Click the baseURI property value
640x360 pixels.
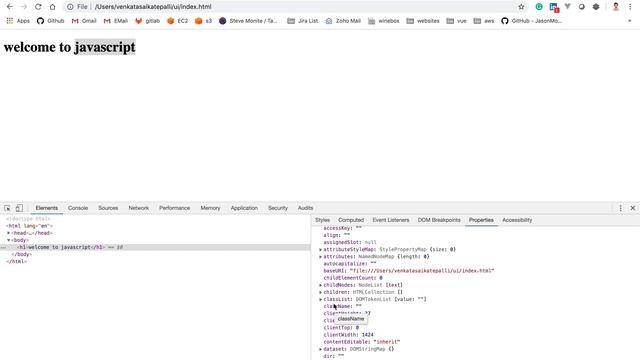[422, 271]
